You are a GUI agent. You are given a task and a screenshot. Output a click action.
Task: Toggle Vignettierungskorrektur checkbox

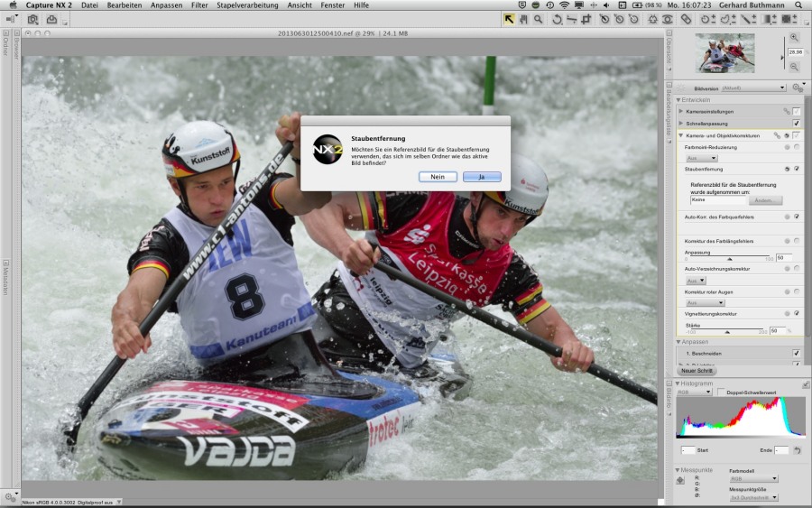point(797,314)
